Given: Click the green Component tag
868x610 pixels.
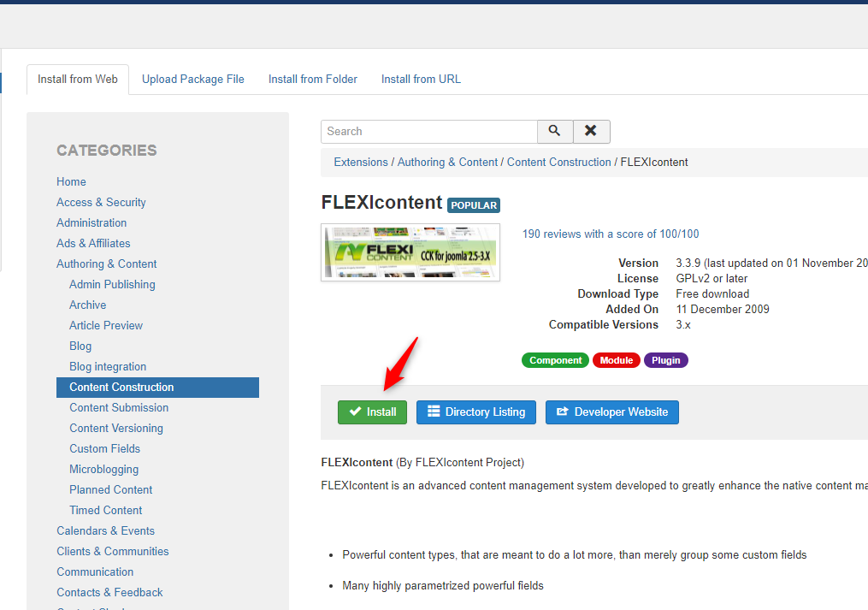Looking at the screenshot, I should 555,360.
